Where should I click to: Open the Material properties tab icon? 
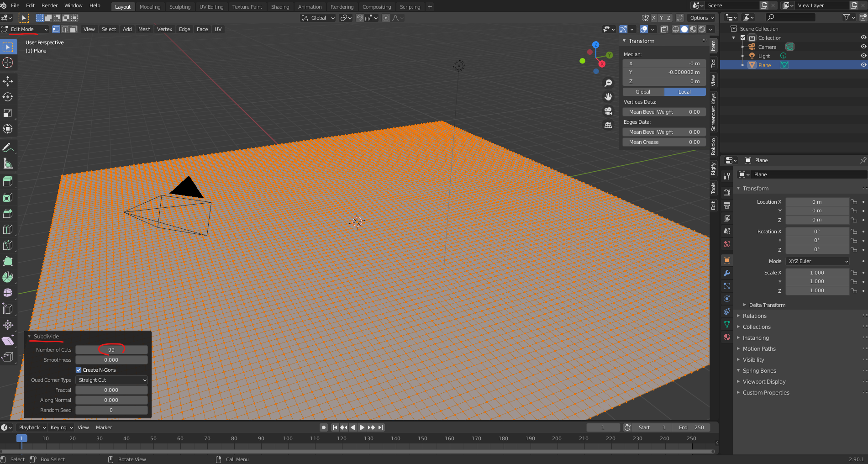[x=727, y=337]
